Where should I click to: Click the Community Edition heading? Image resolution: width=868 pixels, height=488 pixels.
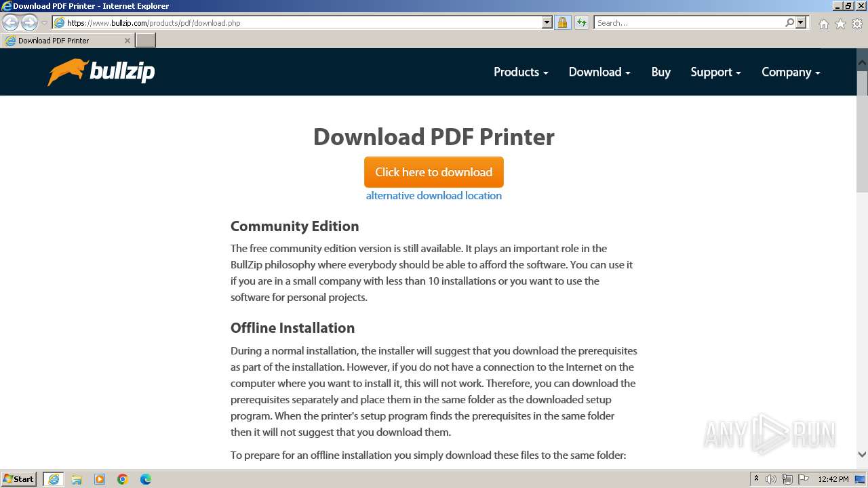pyautogui.click(x=295, y=226)
